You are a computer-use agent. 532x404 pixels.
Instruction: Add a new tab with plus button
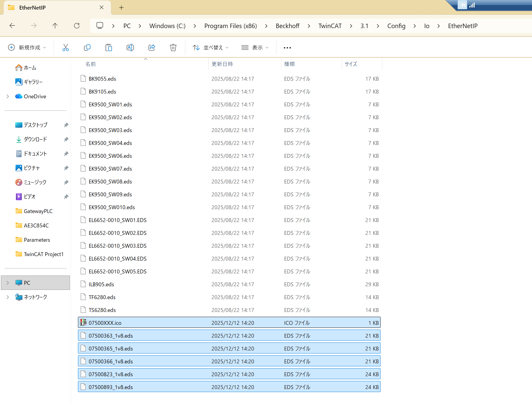click(121, 8)
